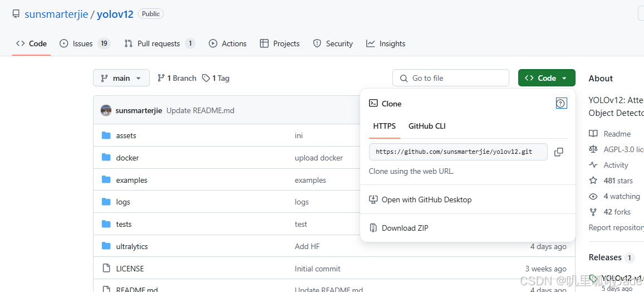
Task: Open the Issues tab
Action: [x=85, y=43]
